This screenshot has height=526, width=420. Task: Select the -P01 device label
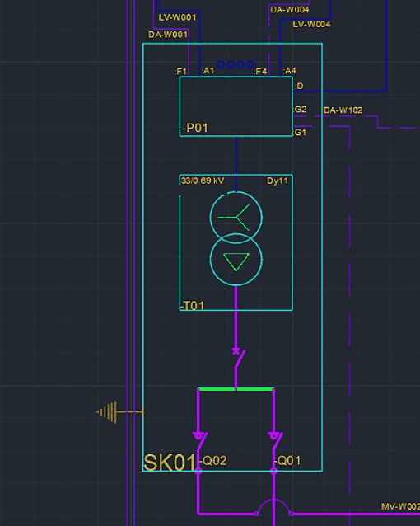195,128
